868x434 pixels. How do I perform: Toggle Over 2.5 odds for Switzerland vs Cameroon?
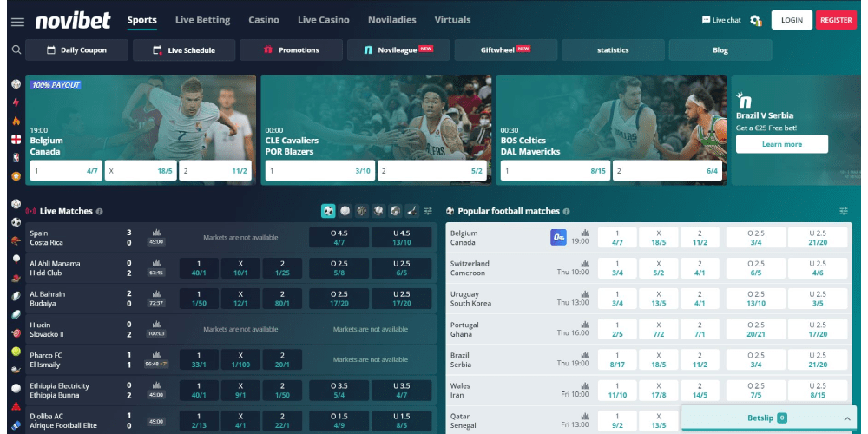[753, 267]
